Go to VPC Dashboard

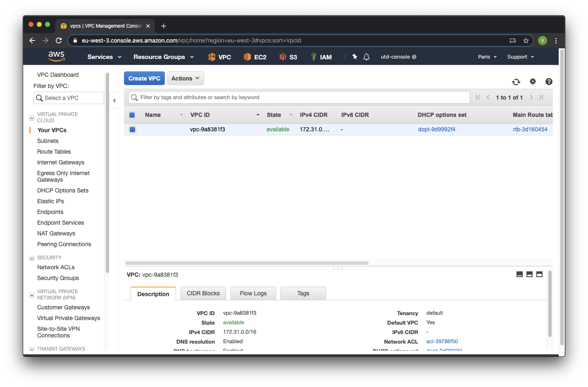(x=57, y=75)
